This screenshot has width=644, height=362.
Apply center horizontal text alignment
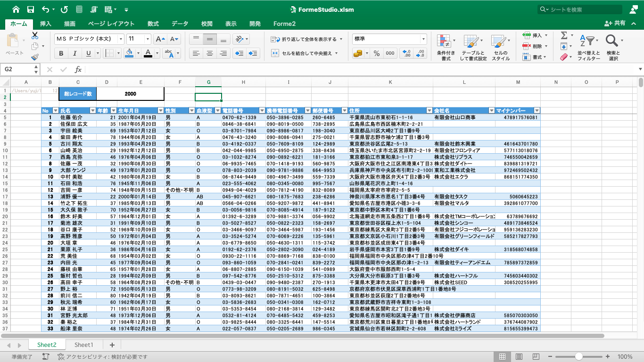tap(210, 54)
